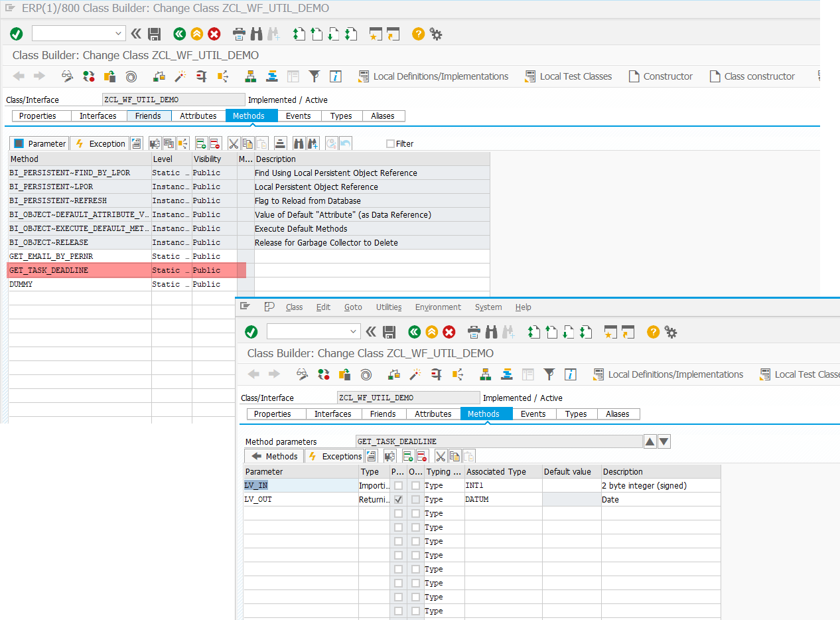Screen dimensions: 840x620
Task: Click blue info Documentation icon in methods-list window
Action: 336,76
